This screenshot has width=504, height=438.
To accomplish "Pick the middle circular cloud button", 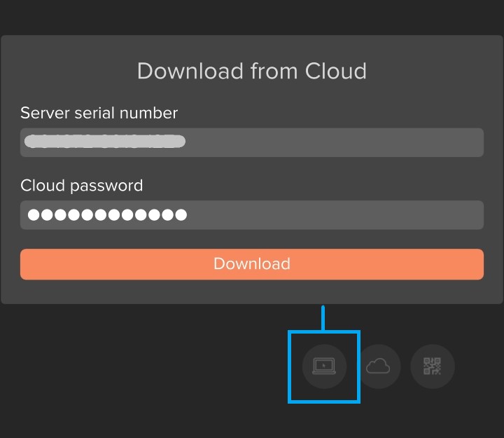I will 378,366.
